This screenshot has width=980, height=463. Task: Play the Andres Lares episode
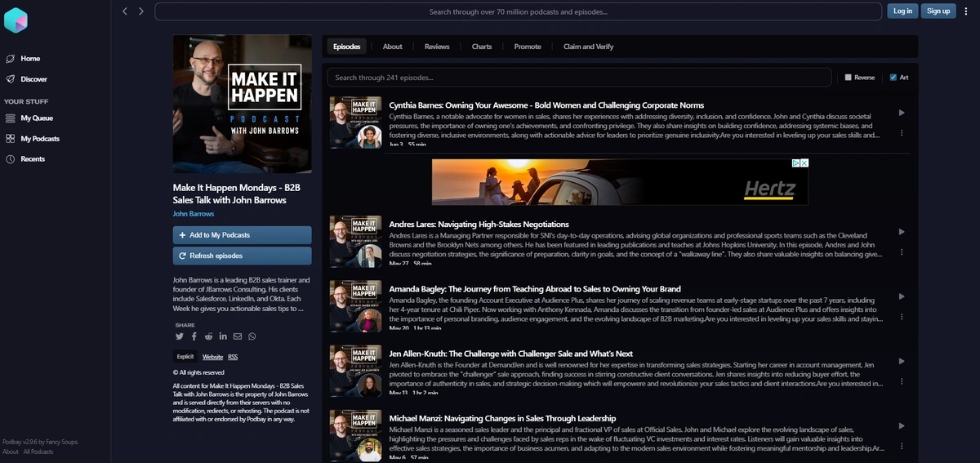pyautogui.click(x=902, y=232)
